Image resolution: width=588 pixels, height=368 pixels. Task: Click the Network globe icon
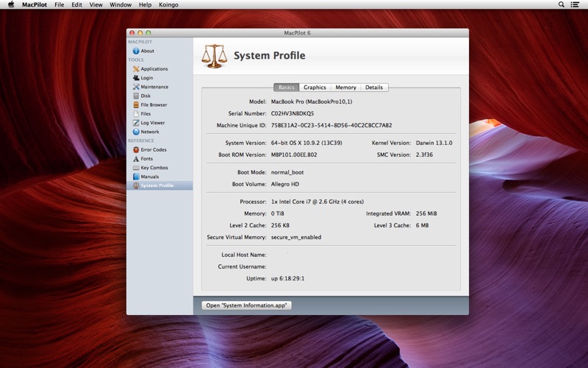136,132
